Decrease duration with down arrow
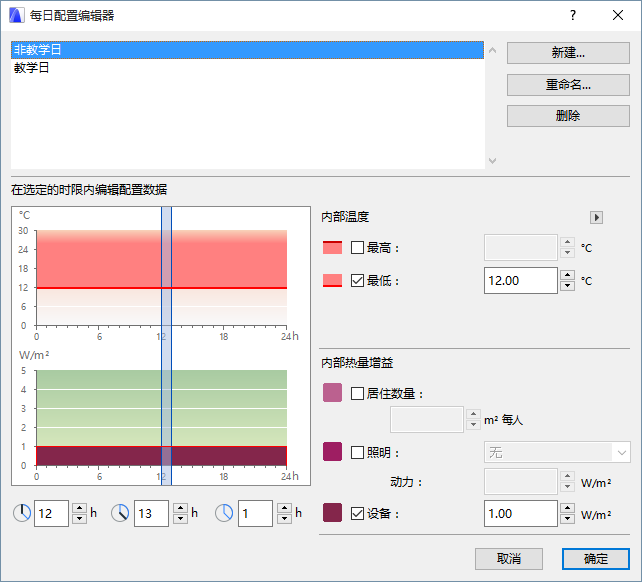642x582 pixels. click(284, 519)
